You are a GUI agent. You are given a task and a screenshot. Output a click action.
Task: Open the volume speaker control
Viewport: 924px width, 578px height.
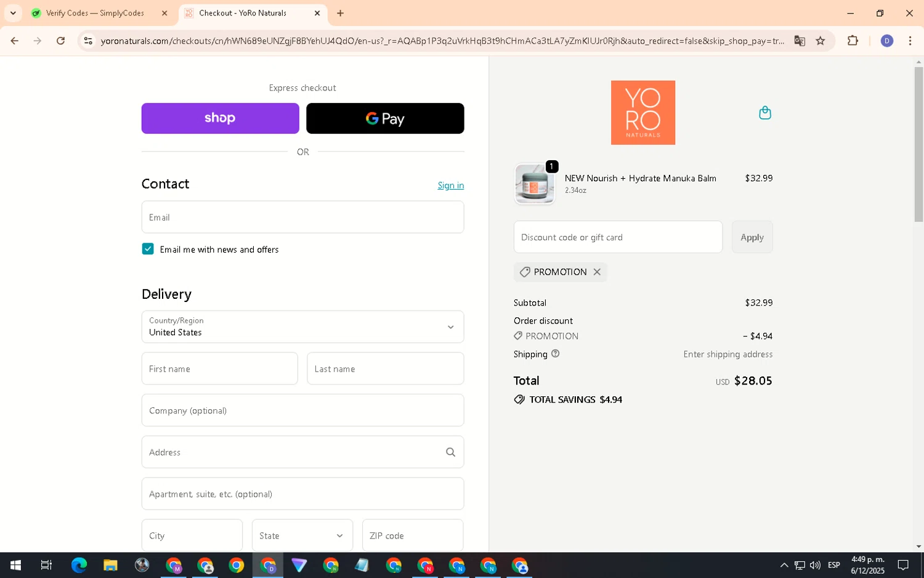815,565
